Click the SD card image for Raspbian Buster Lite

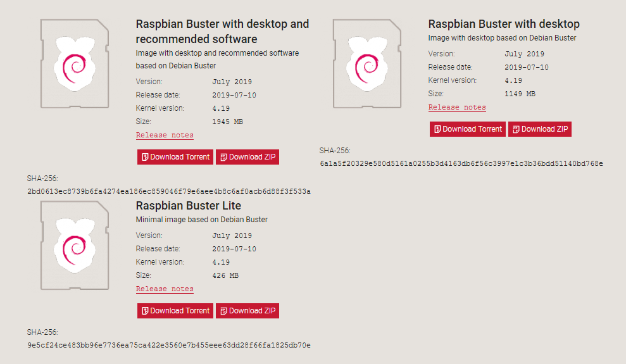click(75, 245)
